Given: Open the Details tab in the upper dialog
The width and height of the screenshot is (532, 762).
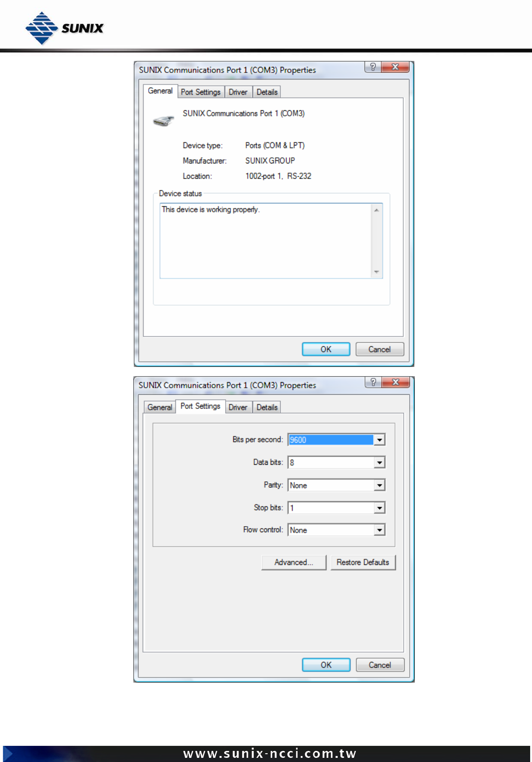Looking at the screenshot, I should click(267, 92).
